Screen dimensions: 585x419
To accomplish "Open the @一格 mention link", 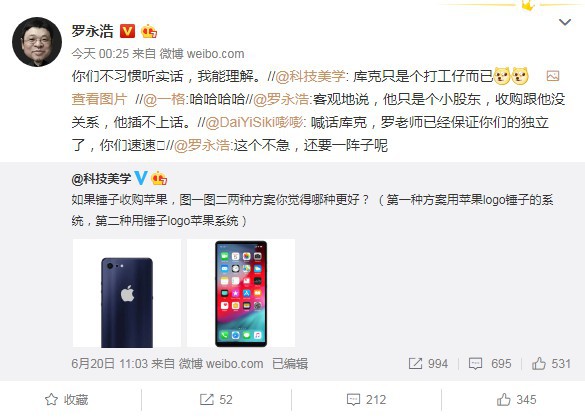I will pyautogui.click(x=164, y=99).
